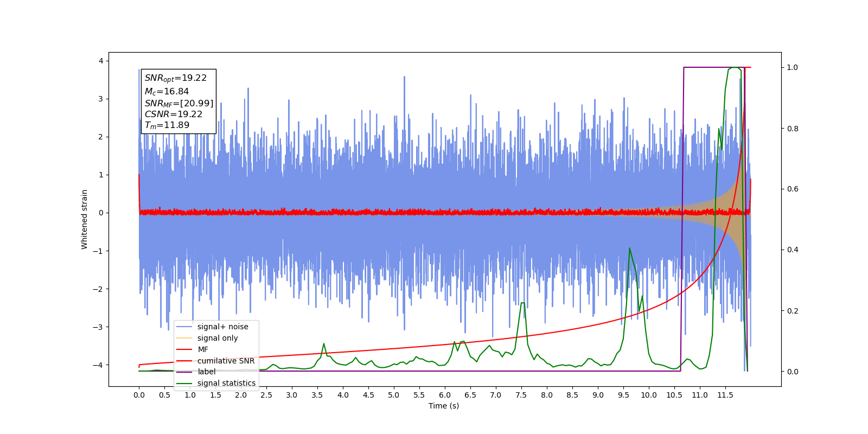This screenshot has height=434, width=868.
Task: Click x-axis tick label 10.0
Action: pos(649,395)
